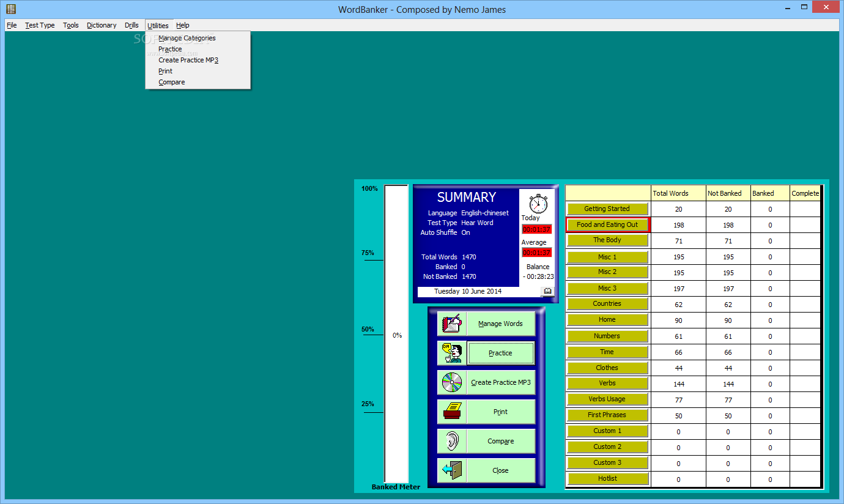The image size is (844, 504).
Task: Click the Total Words cell showing 144
Action: click(678, 384)
